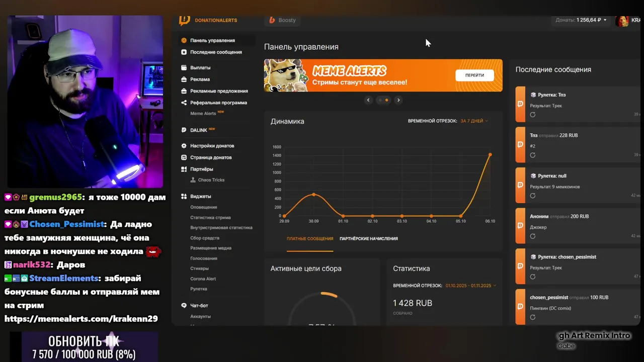Image resolution: width=644 pixels, height=362 pixels.
Task: Open the Boosty link button
Action: tap(283, 20)
